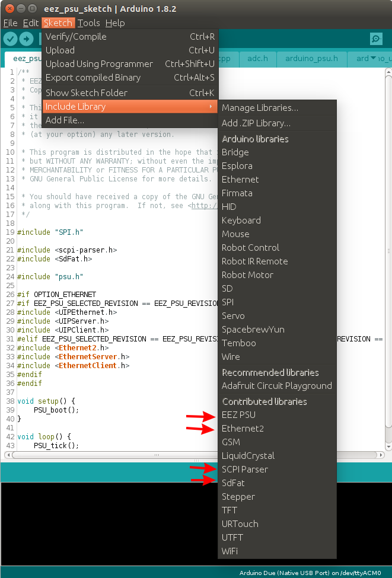Choose Upload in the Sketch menu

pyautogui.click(x=130, y=50)
